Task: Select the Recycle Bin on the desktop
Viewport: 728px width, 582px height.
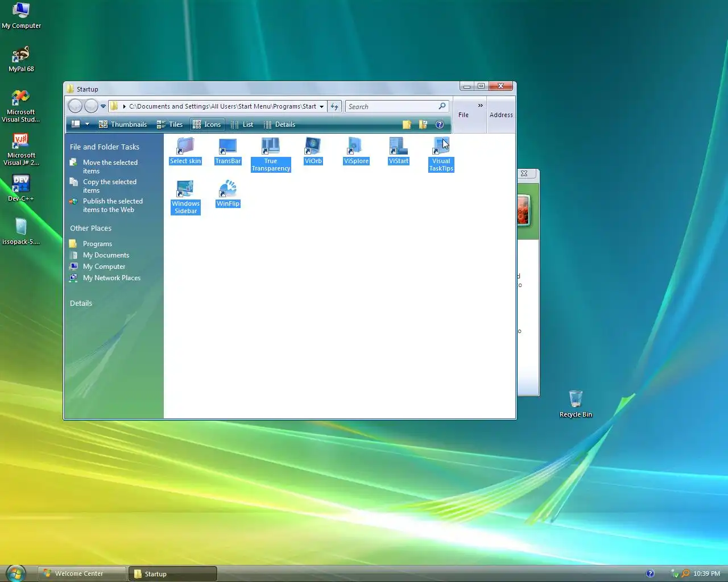Action: (576, 404)
